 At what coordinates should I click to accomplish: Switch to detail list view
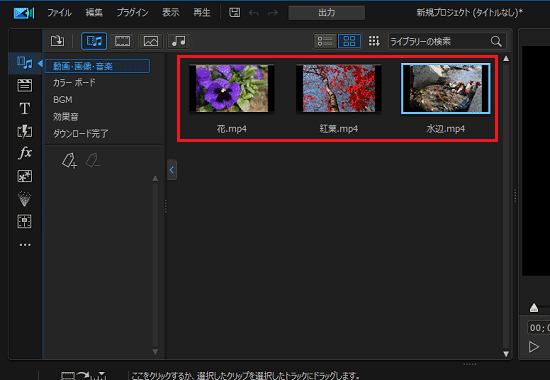point(325,41)
